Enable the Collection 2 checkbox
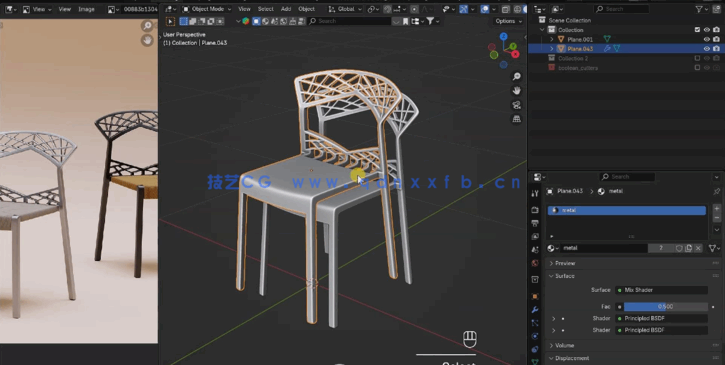Viewport: 725px width, 365px height. (697, 58)
